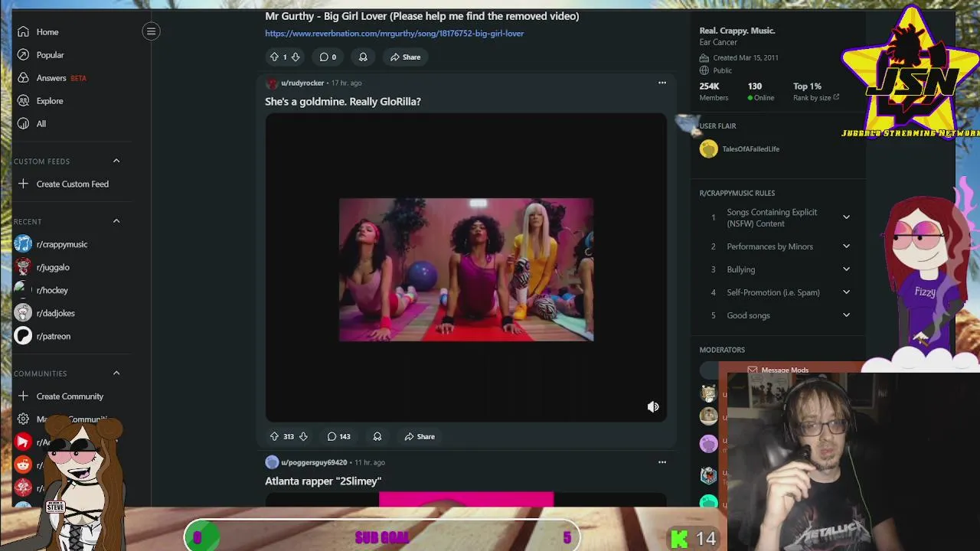Image resolution: width=980 pixels, height=551 pixels.
Task: Open the All feed
Action: tap(41, 124)
